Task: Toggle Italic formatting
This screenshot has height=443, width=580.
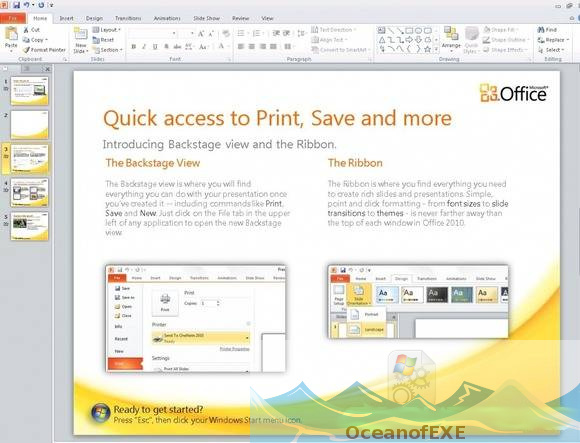Action: [x=144, y=47]
